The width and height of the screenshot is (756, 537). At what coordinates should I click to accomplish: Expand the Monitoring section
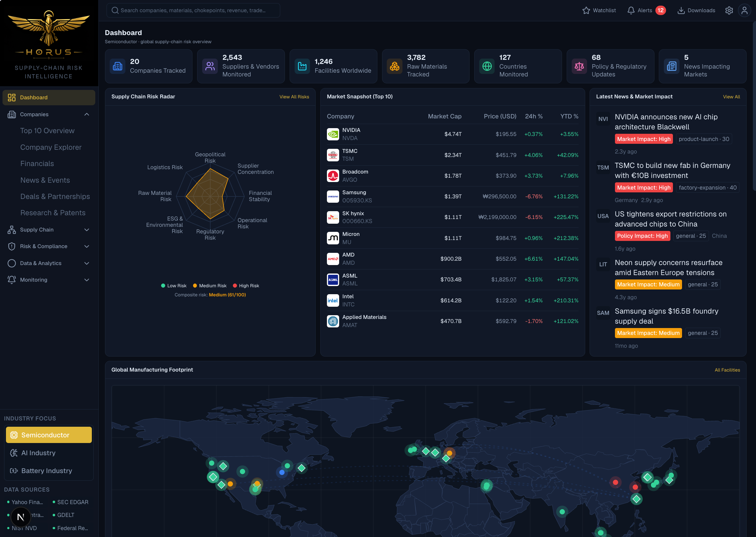pos(49,280)
